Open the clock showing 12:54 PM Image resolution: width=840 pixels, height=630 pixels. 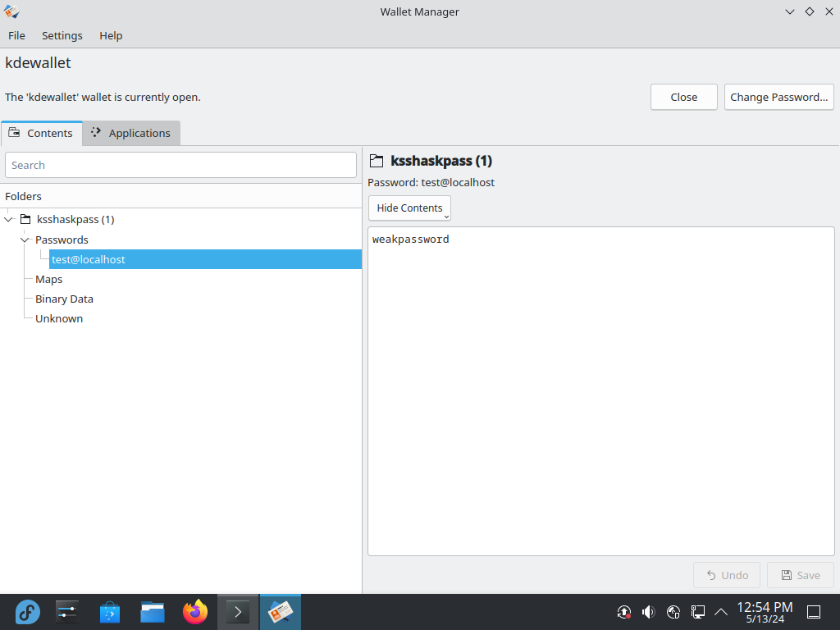[x=765, y=612]
